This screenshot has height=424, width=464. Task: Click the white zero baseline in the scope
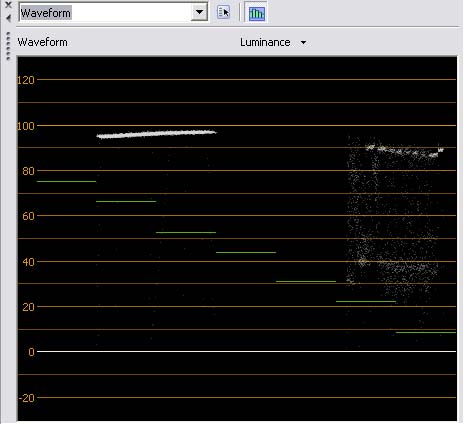coord(246,351)
